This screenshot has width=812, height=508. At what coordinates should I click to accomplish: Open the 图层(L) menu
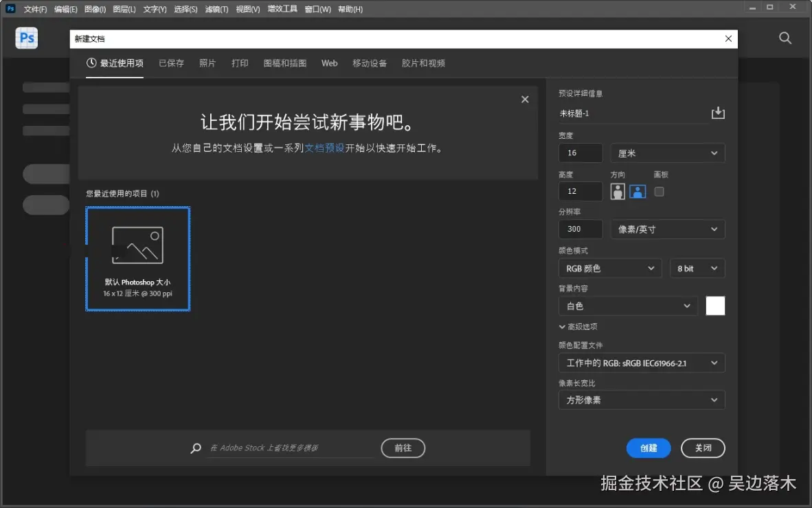click(x=124, y=9)
